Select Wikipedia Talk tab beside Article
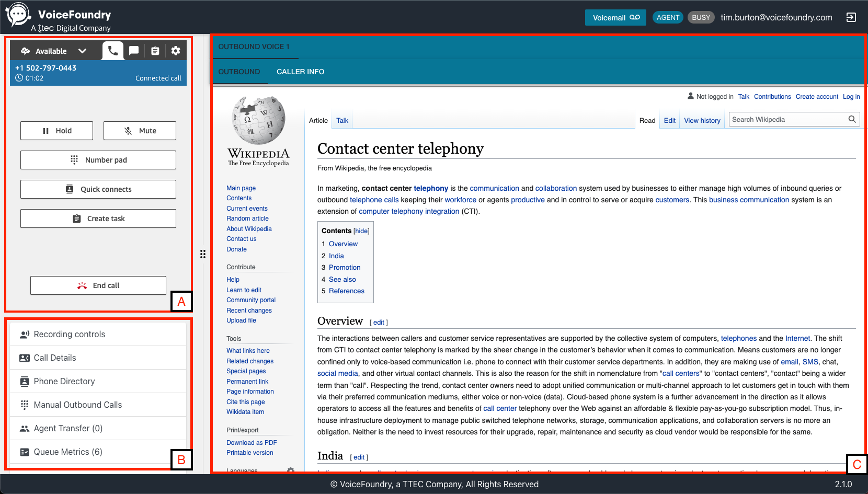868x494 pixels. point(342,120)
